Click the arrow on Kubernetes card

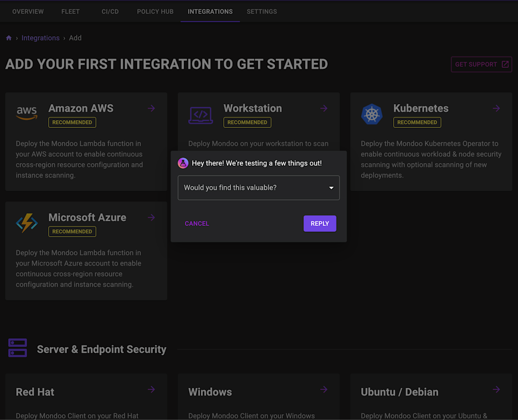pyautogui.click(x=496, y=108)
